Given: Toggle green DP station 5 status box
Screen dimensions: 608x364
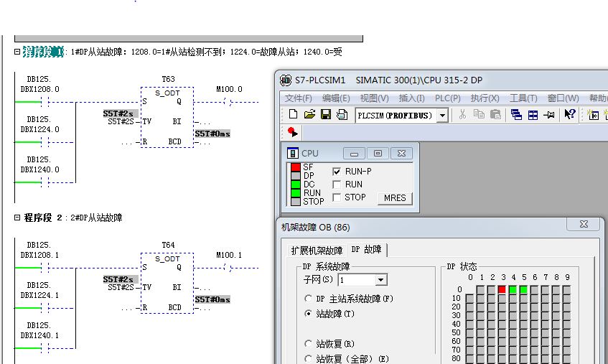Looking at the screenshot, I should 523,289.
